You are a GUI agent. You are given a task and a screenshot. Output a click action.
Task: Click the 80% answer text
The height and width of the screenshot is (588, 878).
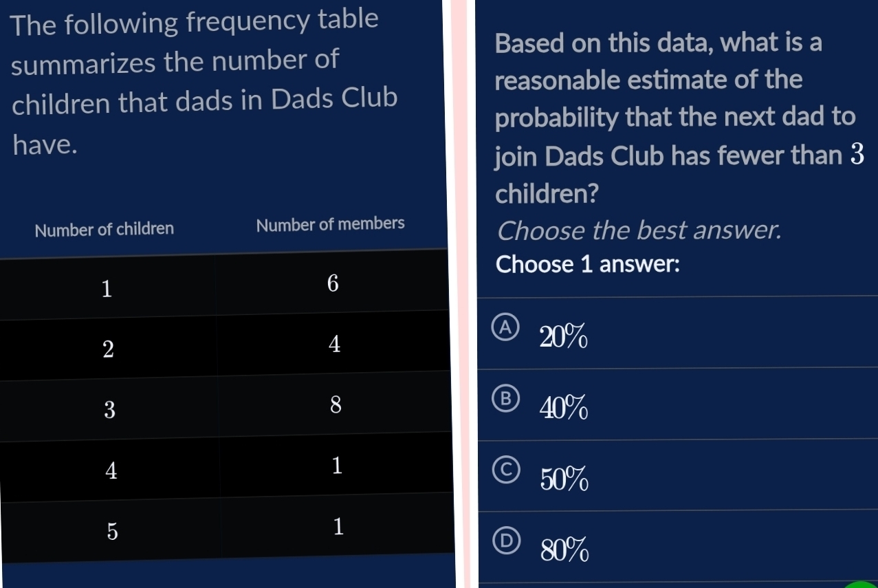click(564, 552)
